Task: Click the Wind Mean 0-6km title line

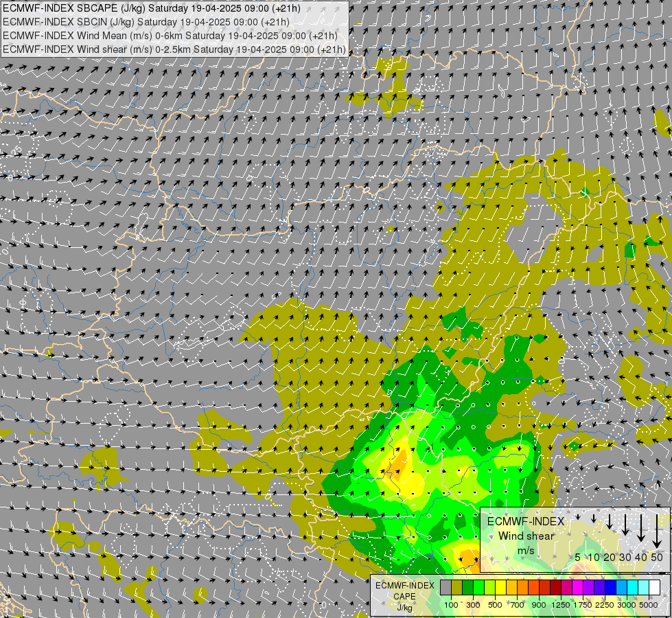Action: (x=170, y=36)
